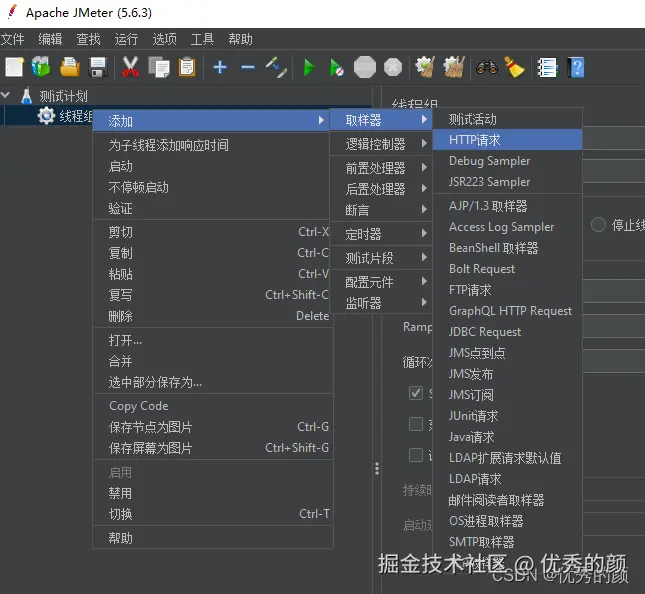Open the 后置处理器 submenu
645x594 pixels.
(x=381, y=189)
